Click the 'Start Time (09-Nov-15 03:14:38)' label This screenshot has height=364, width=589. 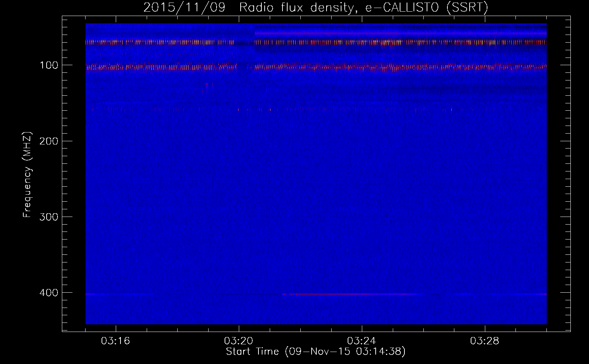click(x=316, y=352)
